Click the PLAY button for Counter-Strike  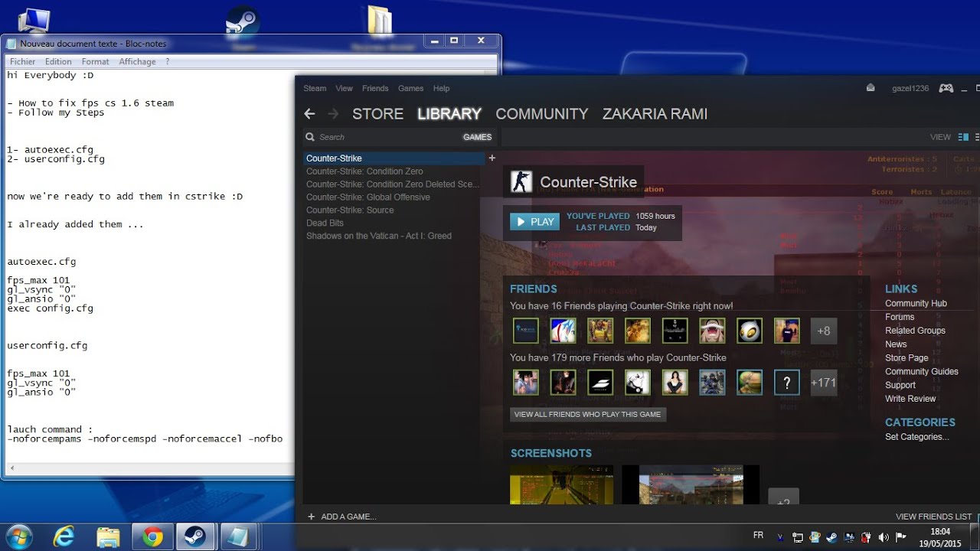point(534,222)
